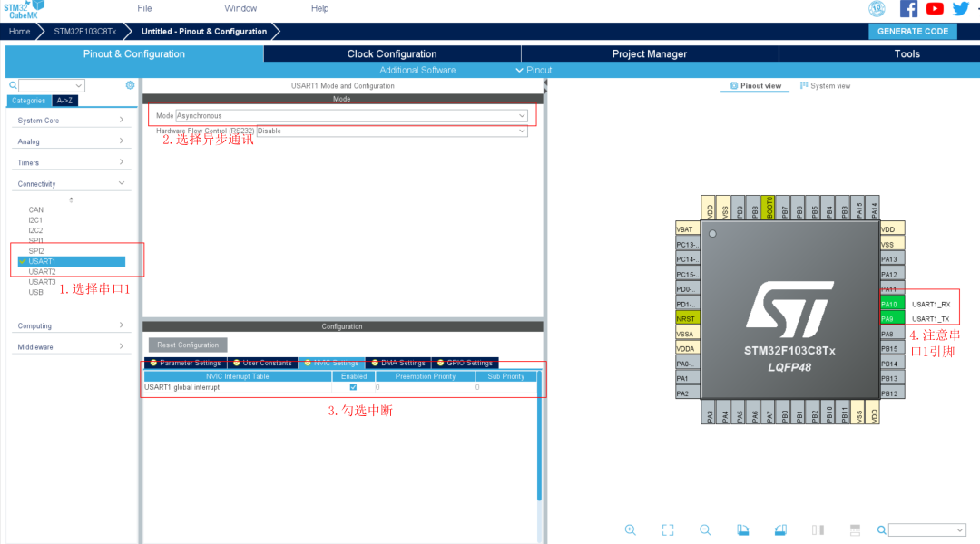This screenshot has height=544, width=980.
Task: Switch to System view
Action: click(825, 85)
